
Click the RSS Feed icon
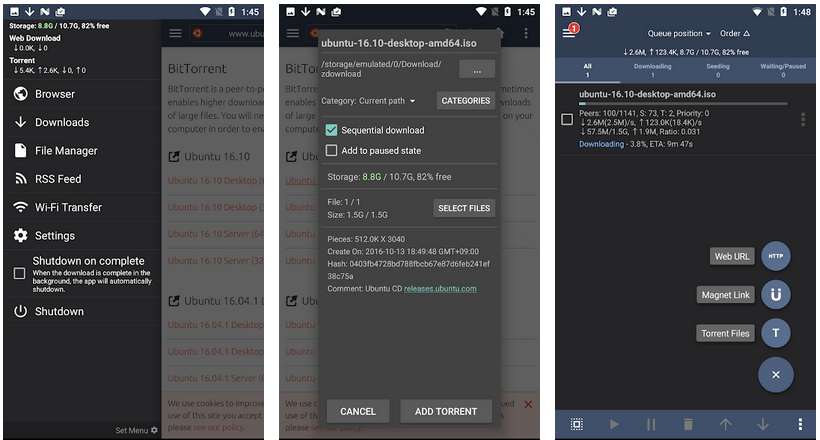20,179
